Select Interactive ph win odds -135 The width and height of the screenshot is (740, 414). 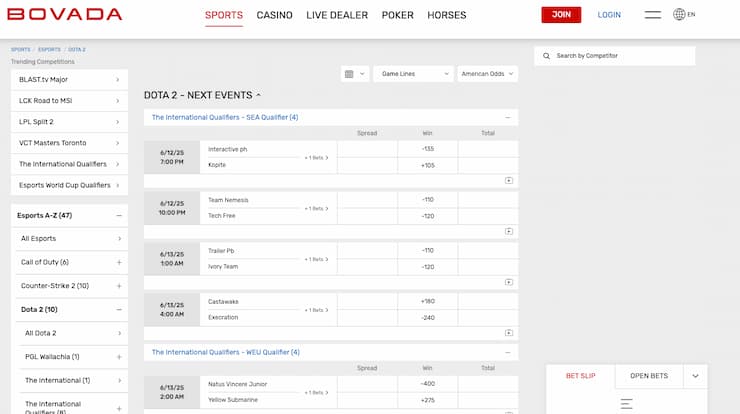click(428, 149)
